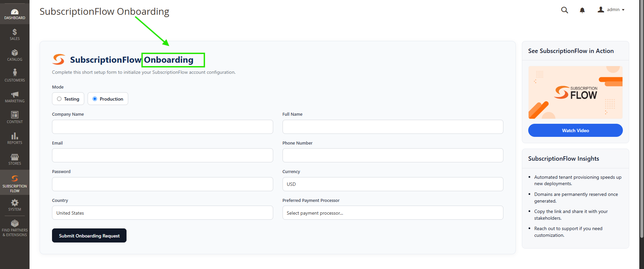Click "SubscriptionFlow Insights" heading
This screenshot has height=269, width=644.
click(x=563, y=159)
